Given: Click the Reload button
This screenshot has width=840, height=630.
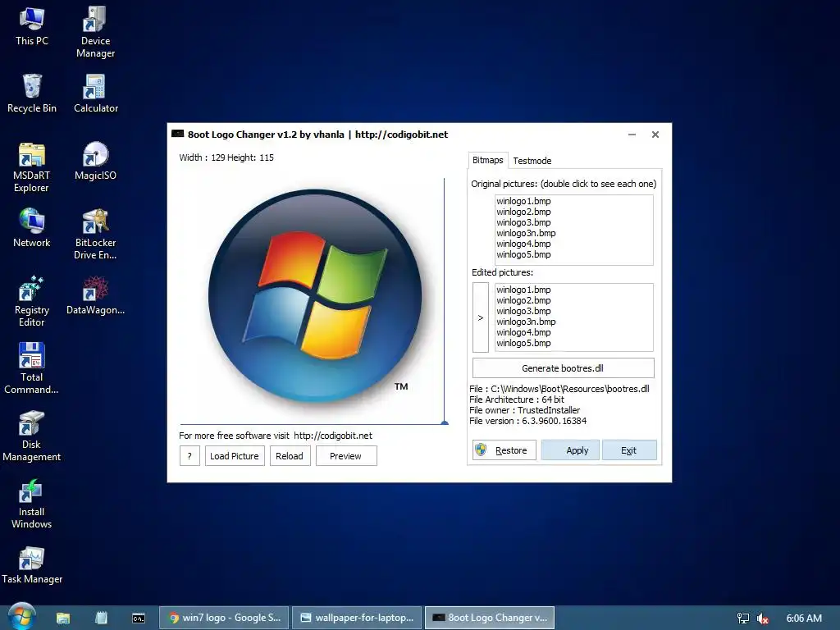Looking at the screenshot, I should (x=290, y=456).
